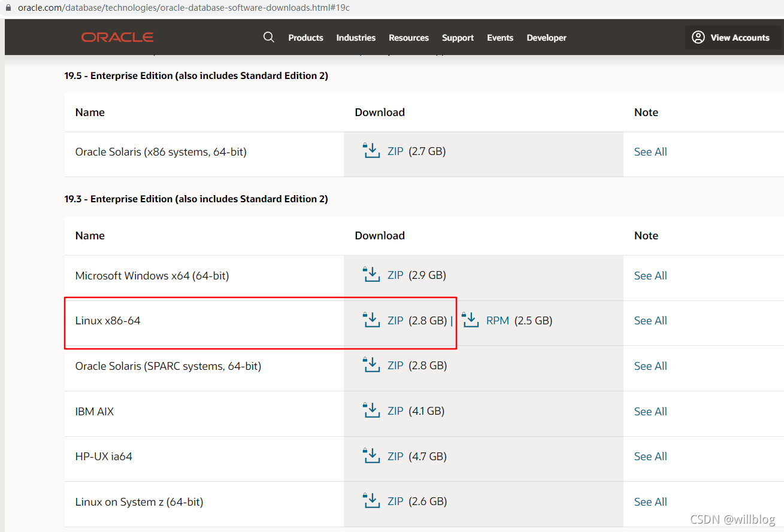The height and width of the screenshot is (532, 784).
Task: Download ZIP for Oracle Solaris x86 systems
Action: pos(395,151)
